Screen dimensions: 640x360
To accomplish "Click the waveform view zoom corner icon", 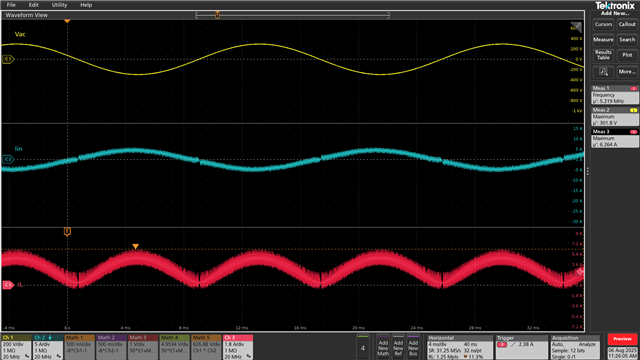I will 576,27.
